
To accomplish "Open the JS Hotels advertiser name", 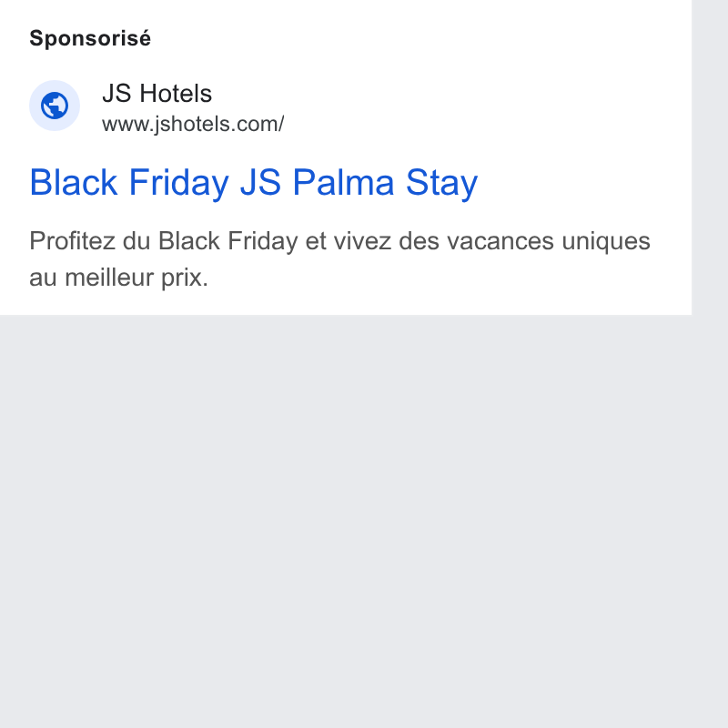I will tap(157, 94).
